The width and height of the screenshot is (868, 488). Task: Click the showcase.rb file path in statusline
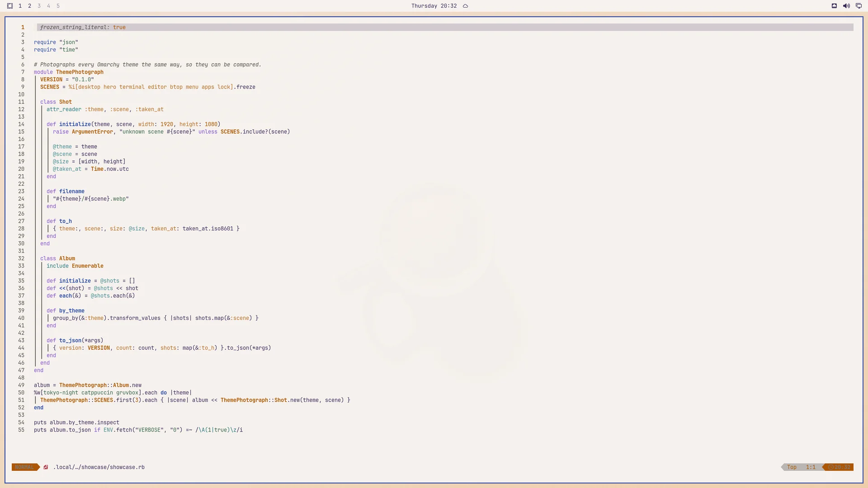click(99, 467)
